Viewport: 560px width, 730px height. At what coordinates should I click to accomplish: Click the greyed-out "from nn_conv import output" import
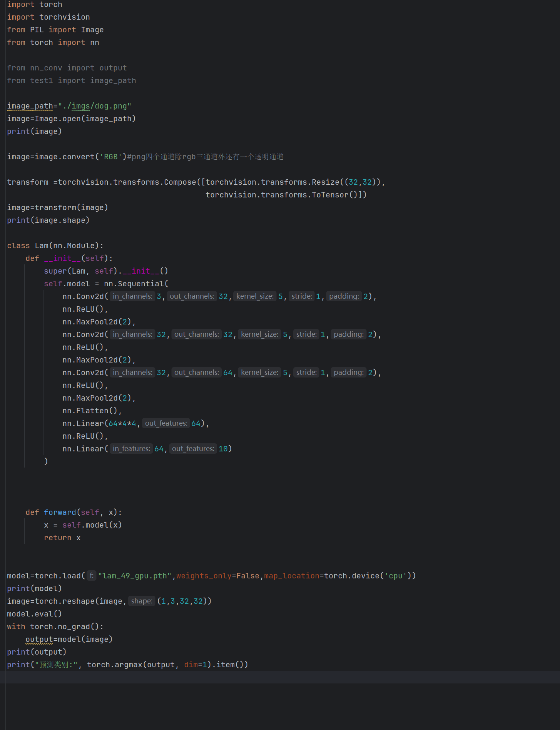(x=67, y=68)
